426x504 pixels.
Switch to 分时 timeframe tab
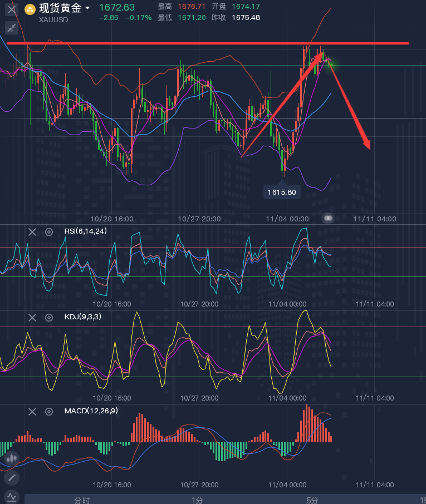coord(82,500)
